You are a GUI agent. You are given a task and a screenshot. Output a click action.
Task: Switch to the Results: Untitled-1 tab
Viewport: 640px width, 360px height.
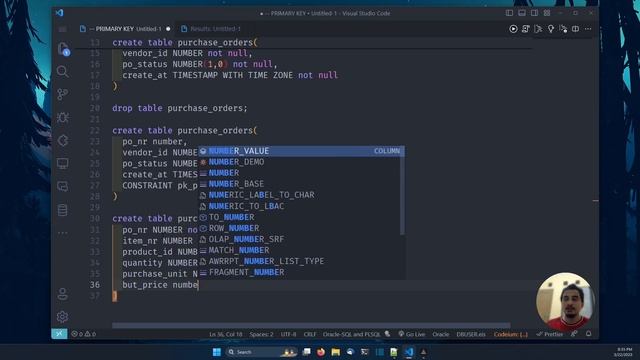211,29
